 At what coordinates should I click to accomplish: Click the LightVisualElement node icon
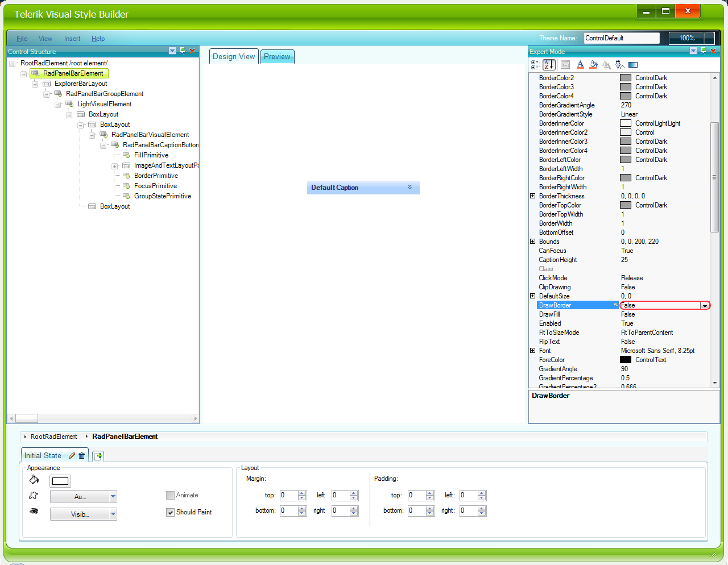[69, 104]
